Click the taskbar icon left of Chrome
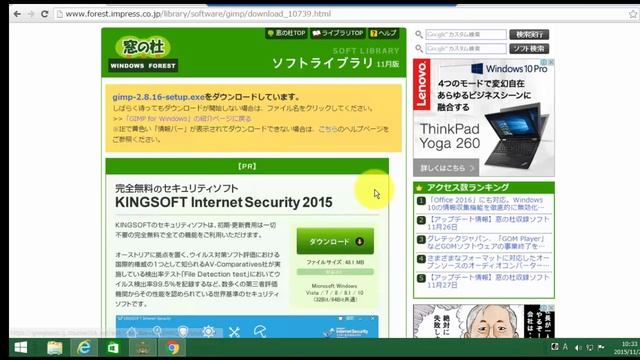 coord(143,348)
